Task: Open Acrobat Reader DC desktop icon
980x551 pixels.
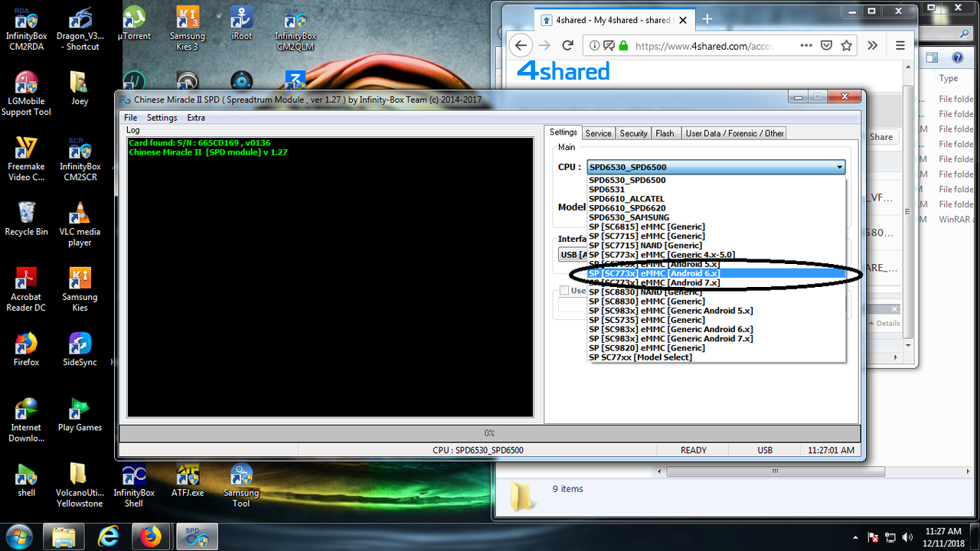Action: (x=28, y=289)
